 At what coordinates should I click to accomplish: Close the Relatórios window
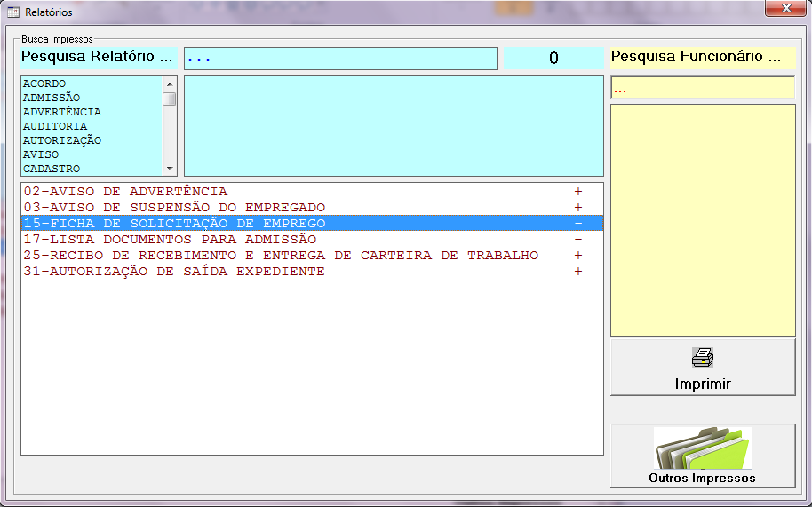point(785,8)
